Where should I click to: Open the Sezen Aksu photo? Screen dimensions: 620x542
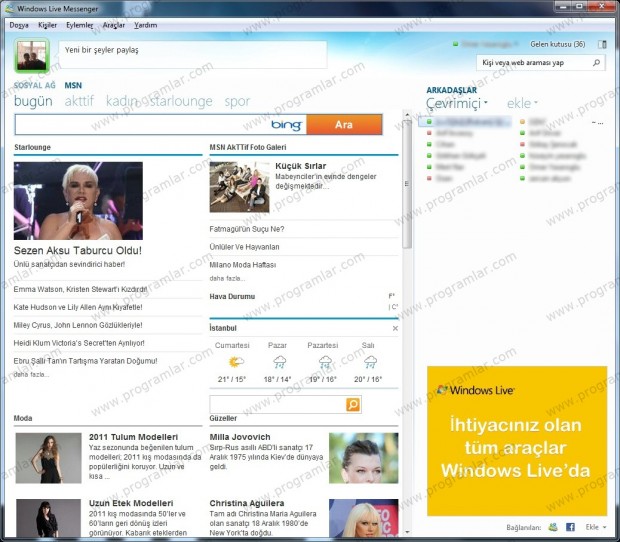78,201
